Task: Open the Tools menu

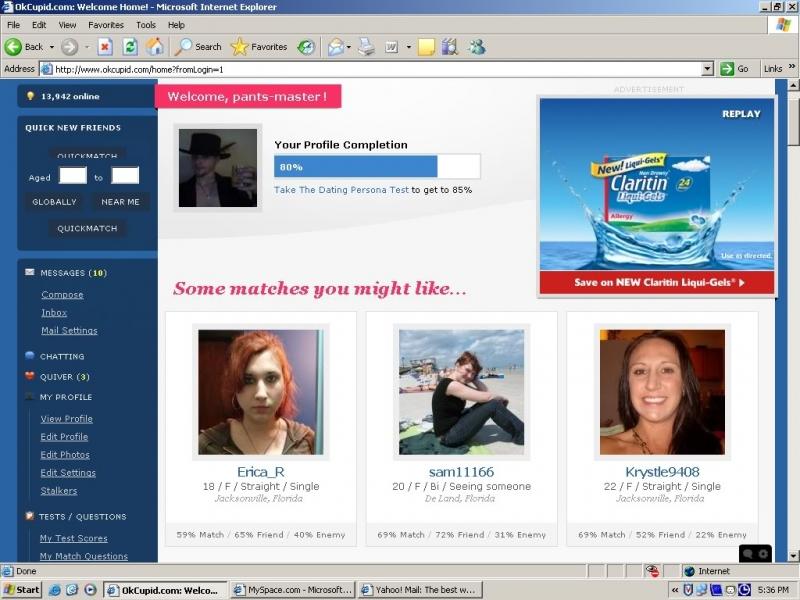Action: pyautogui.click(x=146, y=25)
